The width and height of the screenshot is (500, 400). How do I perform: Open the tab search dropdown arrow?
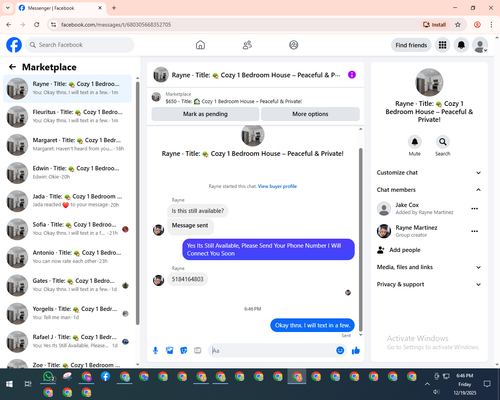(x=7, y=8)
